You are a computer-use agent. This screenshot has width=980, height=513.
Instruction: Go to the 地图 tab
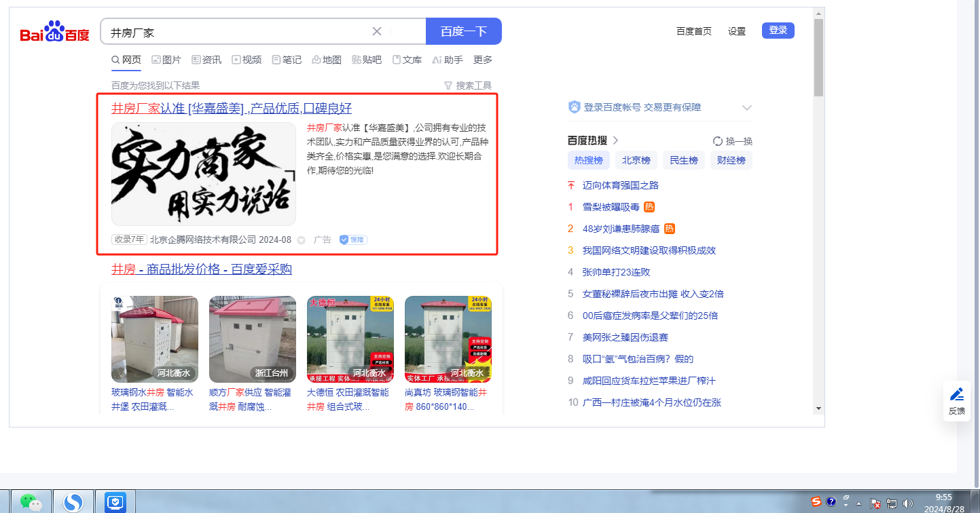[x=327, y=60]
